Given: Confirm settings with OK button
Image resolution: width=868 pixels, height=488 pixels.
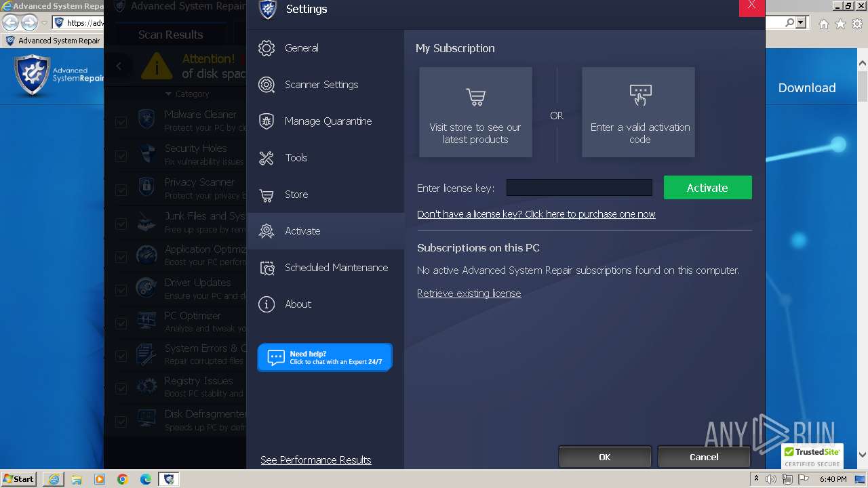Looking at the screenshot, I should [605, 457].
